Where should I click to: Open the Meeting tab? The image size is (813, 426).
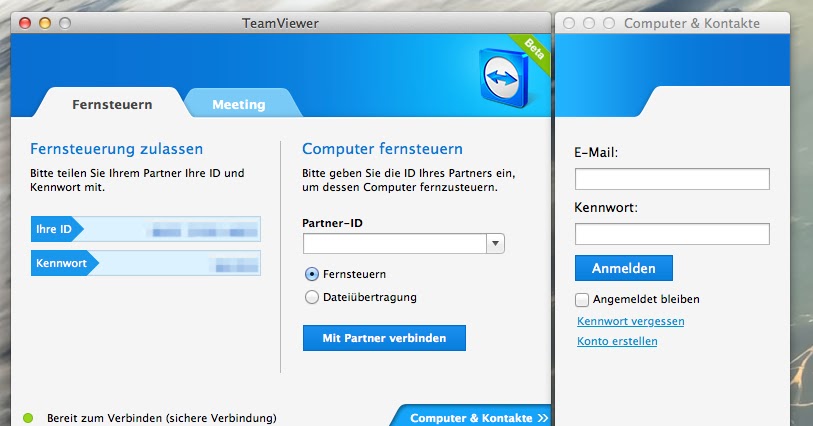pyautogui.click(x=239, y=104)
